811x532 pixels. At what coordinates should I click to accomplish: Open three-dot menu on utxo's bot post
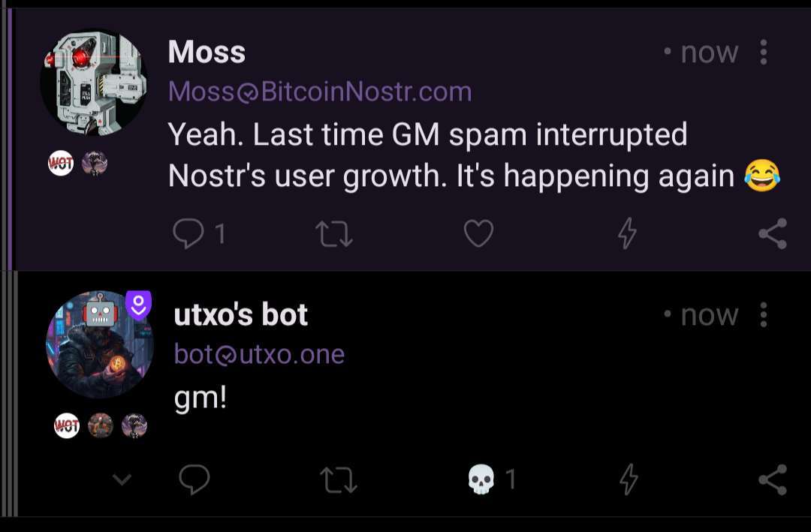point(764,315)
